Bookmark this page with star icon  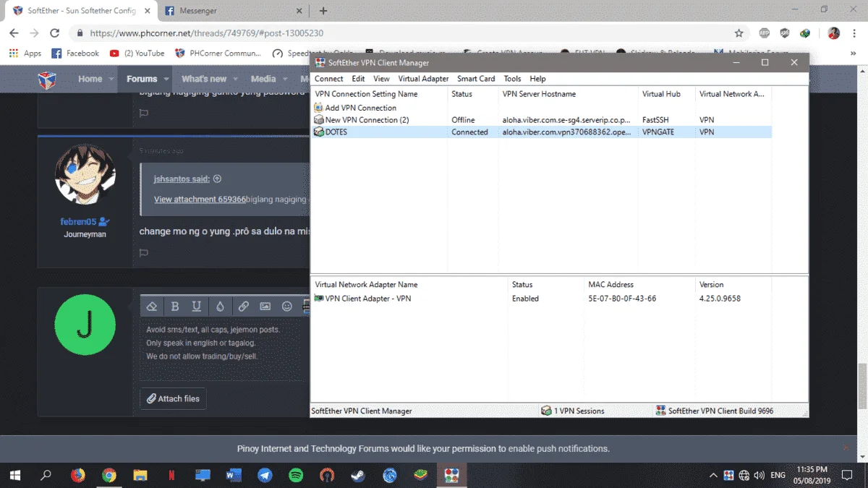[739, 33]
